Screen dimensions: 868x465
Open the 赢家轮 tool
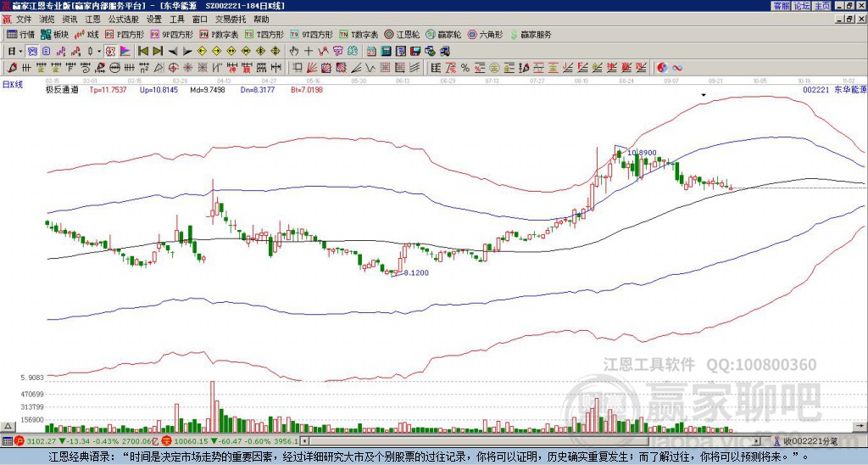pyautogui.click(x=443, y=34)
